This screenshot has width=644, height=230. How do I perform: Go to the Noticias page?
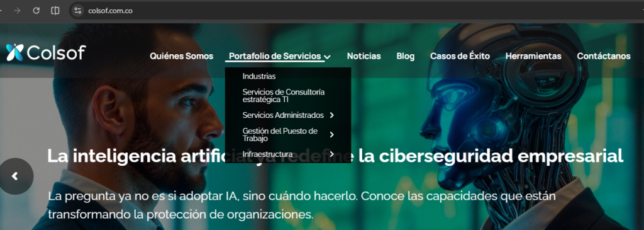click(x=364, y=56)
